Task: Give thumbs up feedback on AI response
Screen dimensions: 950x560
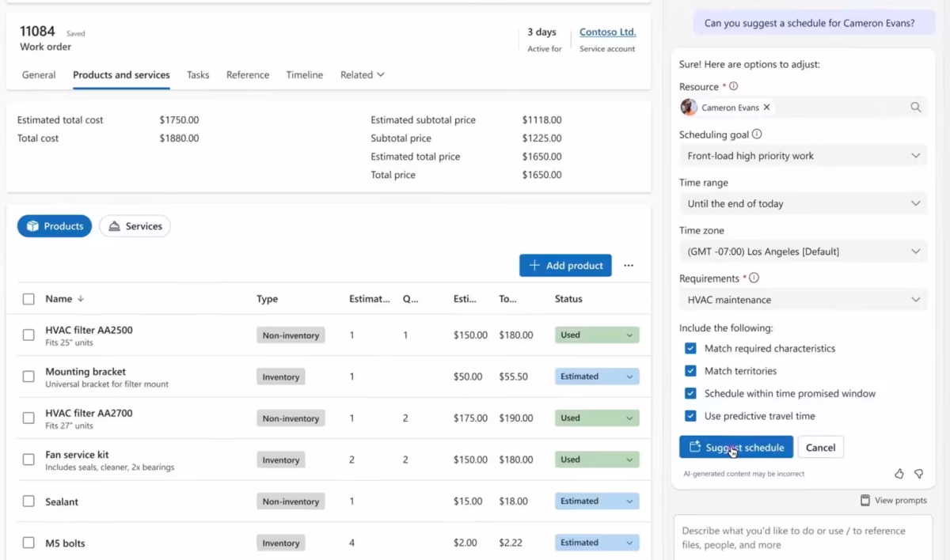Action: [899, 474]
